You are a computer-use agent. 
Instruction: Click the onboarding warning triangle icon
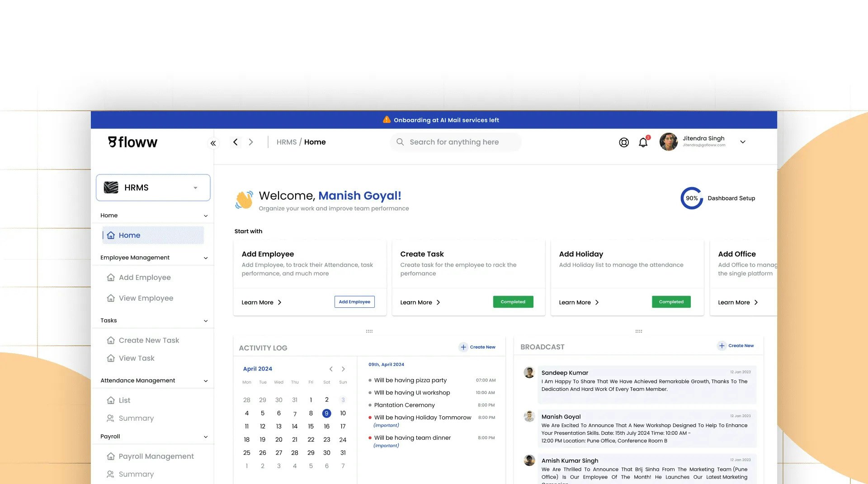coord(387,120)
